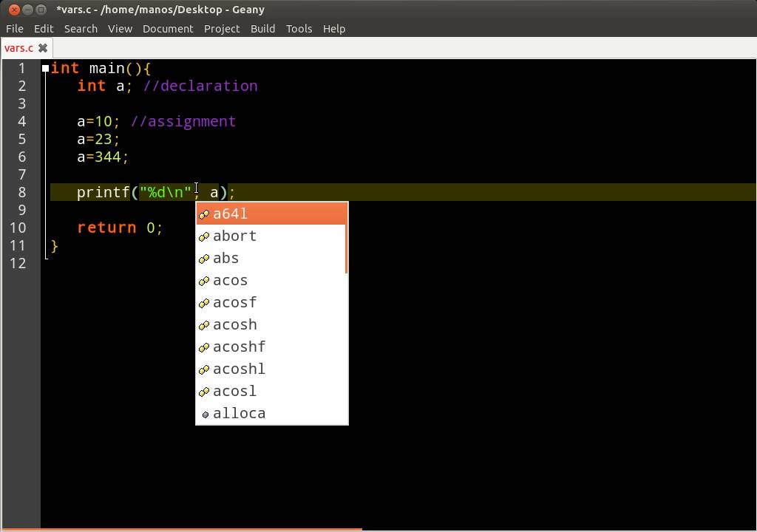Click the function icon beside a64l
This screenshot has width=757, height=532.
(x=204, y=214)
